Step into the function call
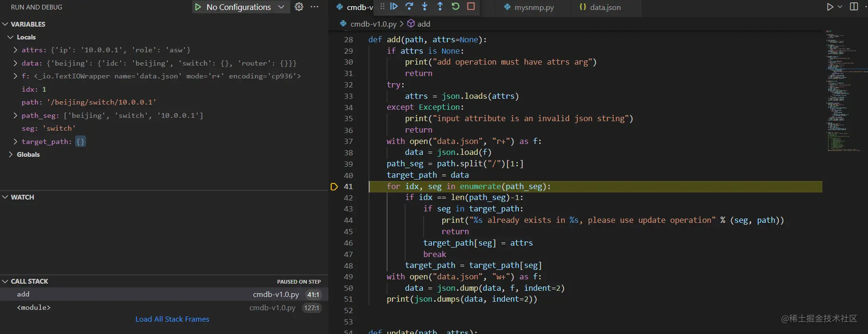 point(425,6)
